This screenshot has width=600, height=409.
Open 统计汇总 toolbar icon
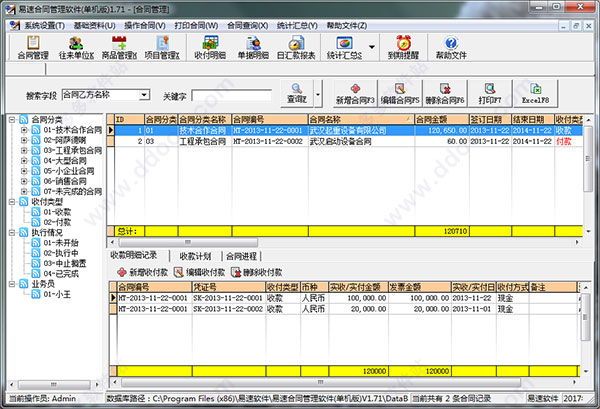[x=344, y=47]
